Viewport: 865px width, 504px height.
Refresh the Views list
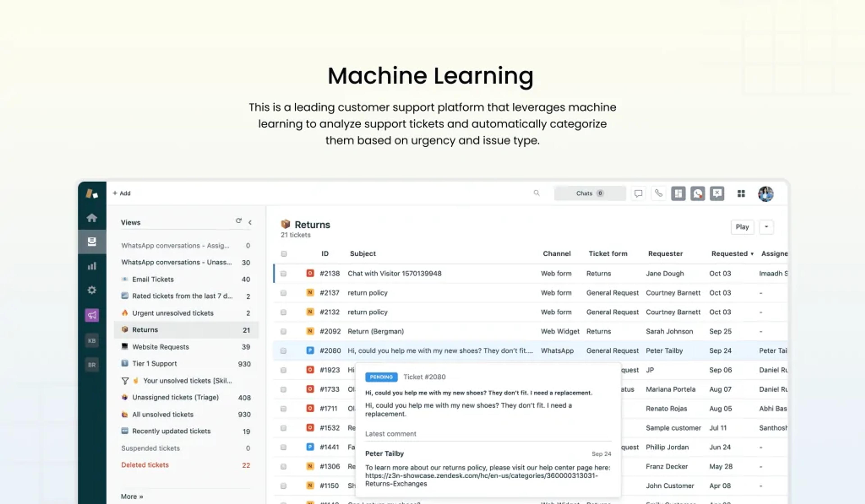pos(239,221)
